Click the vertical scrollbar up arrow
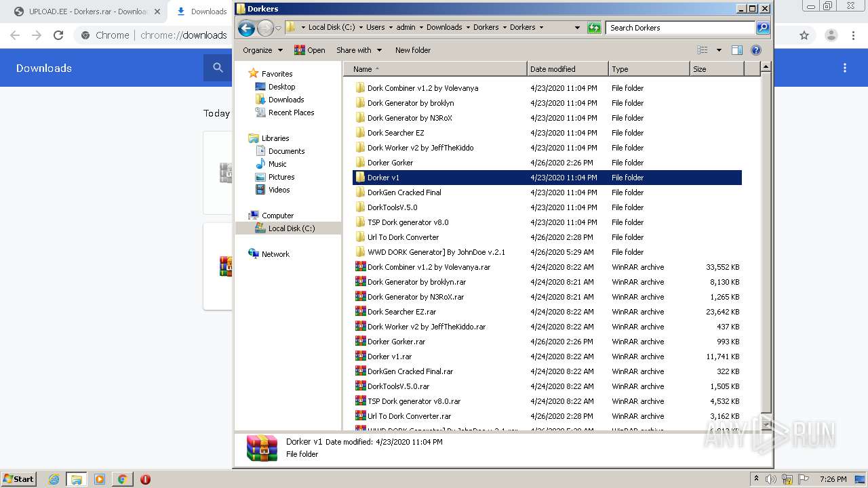868x488 pixels. pos(766,67)
